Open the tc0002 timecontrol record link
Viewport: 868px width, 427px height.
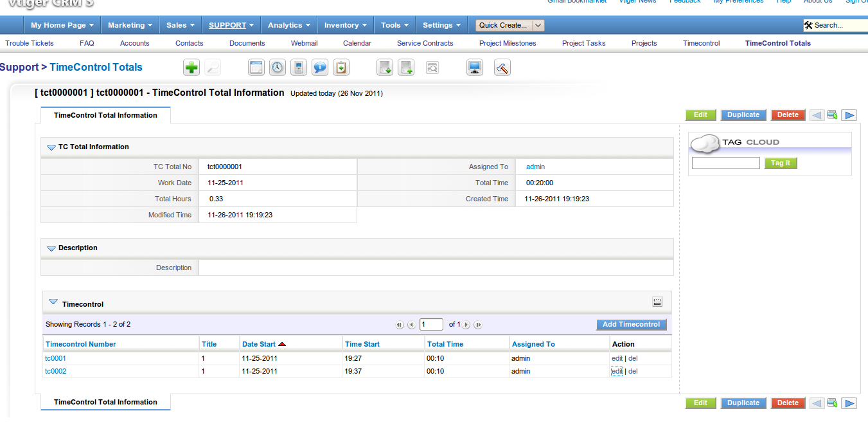(x=55, y=371)
